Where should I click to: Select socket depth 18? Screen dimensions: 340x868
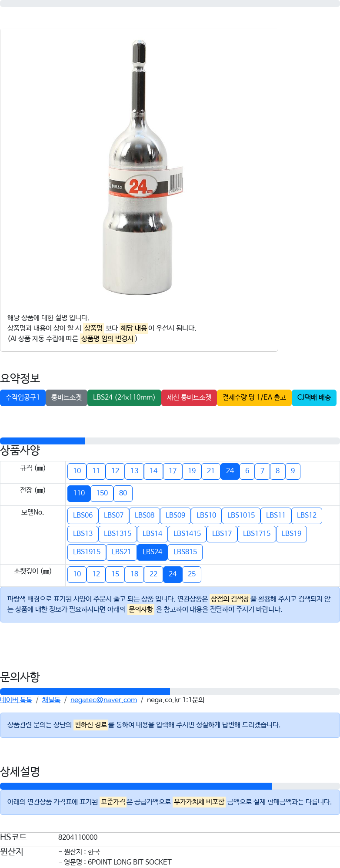tap(134, 574)
